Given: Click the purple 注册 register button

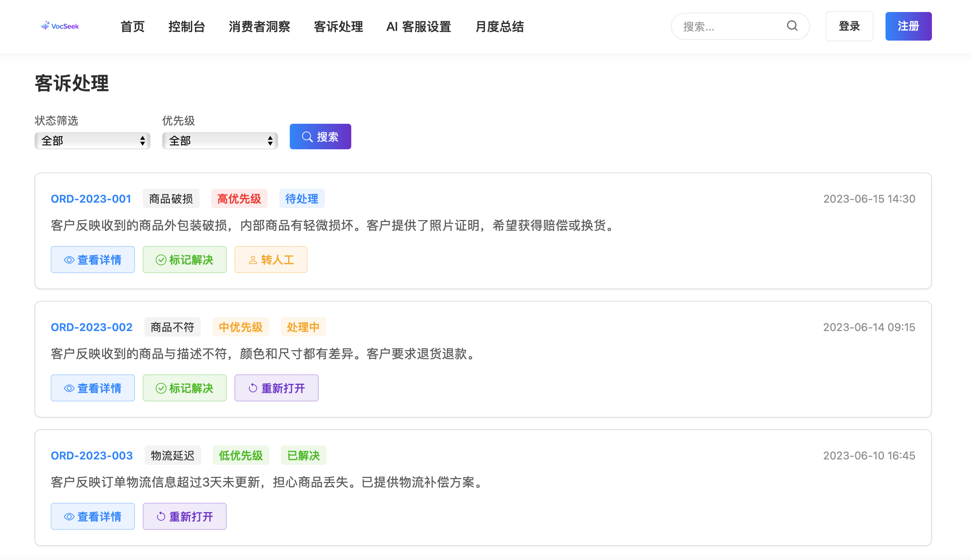Looking at the screenshot, I should [908, 26].
